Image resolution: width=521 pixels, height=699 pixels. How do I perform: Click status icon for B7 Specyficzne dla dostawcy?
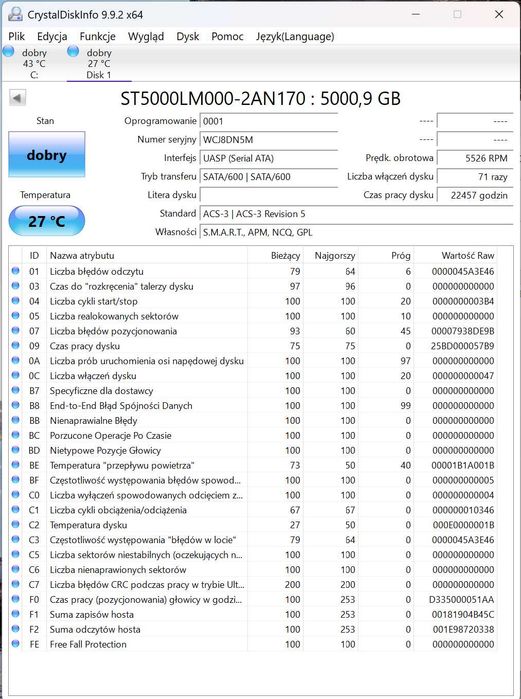(16, 390)
